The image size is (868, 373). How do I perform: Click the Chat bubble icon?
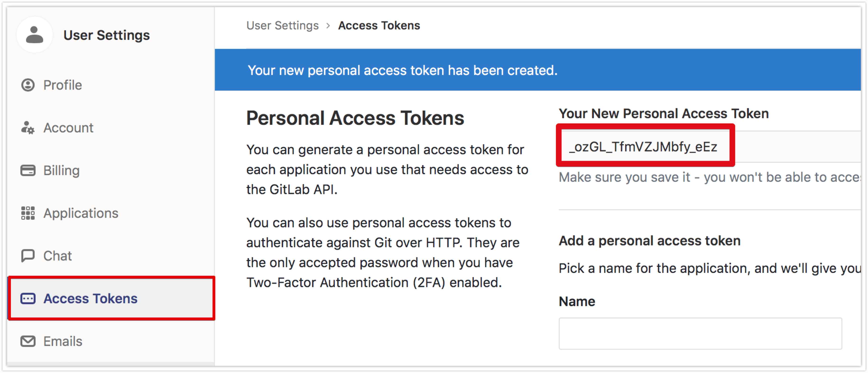point(28,256)
